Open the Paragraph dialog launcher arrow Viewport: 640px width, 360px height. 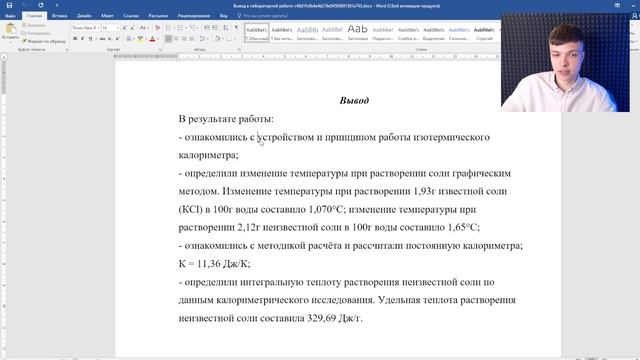[x=239, y=49]
